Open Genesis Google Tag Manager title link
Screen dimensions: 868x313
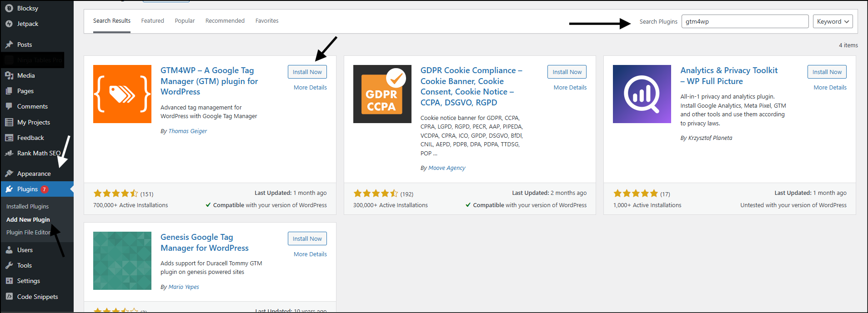205,243
